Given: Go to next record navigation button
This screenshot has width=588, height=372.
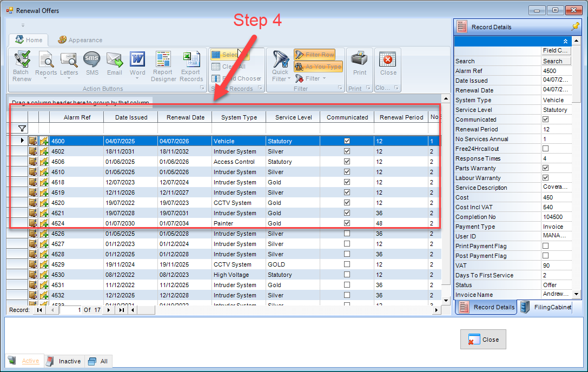Looking at the screenshot, I should (109, 310).
